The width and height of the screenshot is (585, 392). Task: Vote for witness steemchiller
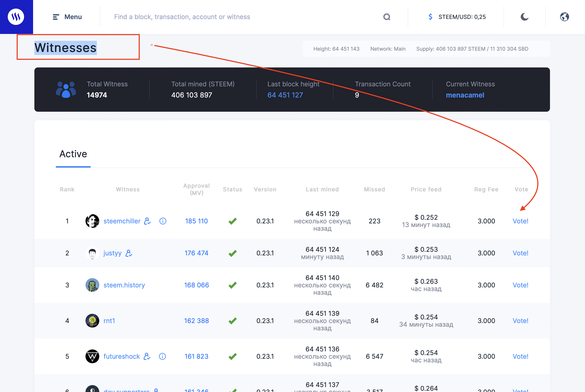[x=520, y=221]
